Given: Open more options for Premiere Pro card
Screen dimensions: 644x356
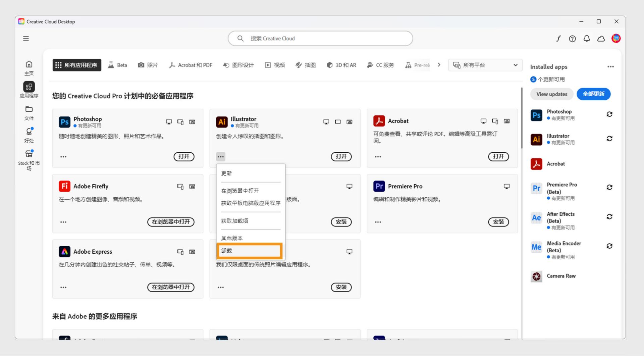Looking at the screenshot, I should point(378,222).
